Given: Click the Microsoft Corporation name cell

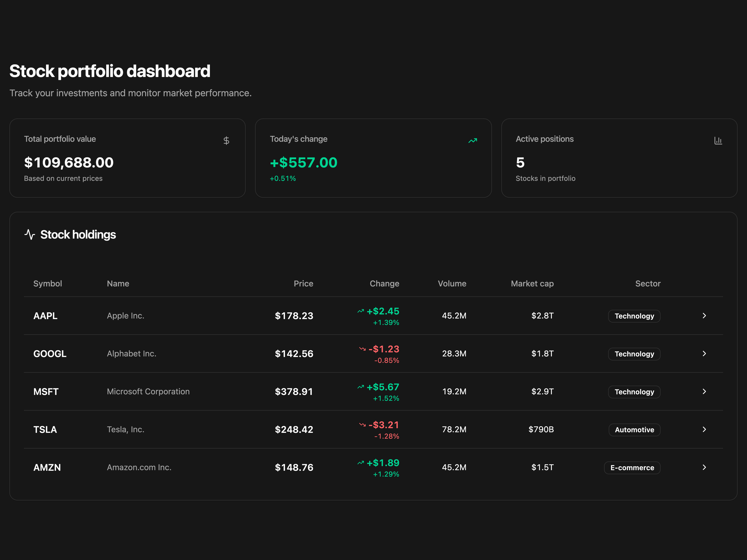Looking at the screenshot, I should click(148, 391).
